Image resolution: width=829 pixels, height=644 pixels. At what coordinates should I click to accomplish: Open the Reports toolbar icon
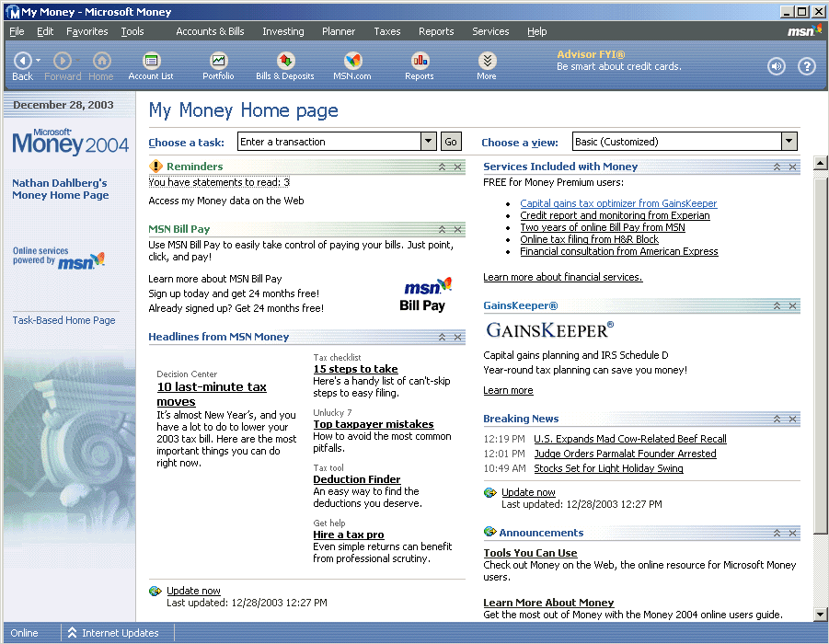tap(420, 62)
